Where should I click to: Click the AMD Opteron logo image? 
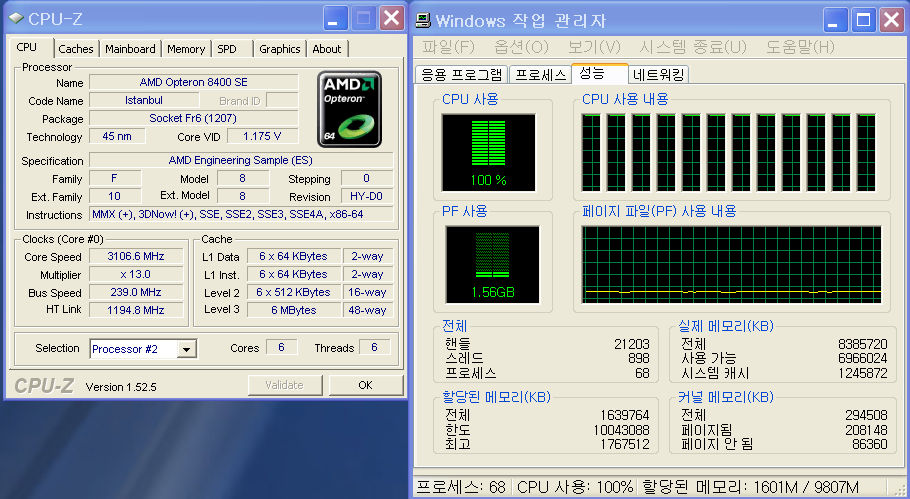(x=349, y=109)
